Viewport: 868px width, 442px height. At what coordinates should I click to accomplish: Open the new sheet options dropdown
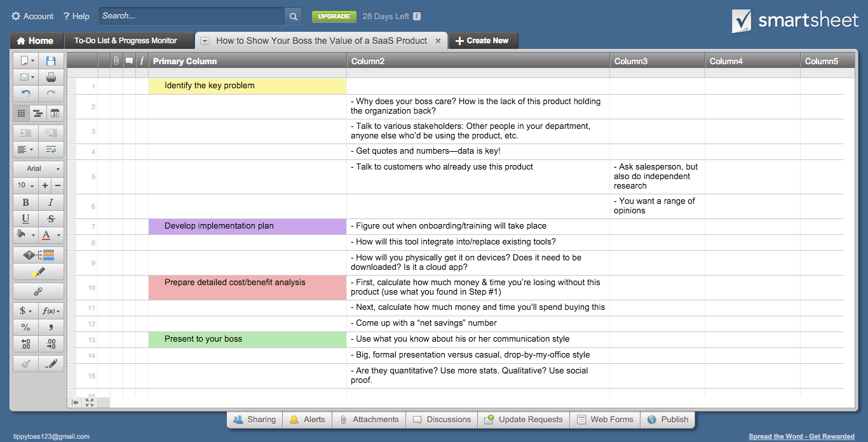25,61
